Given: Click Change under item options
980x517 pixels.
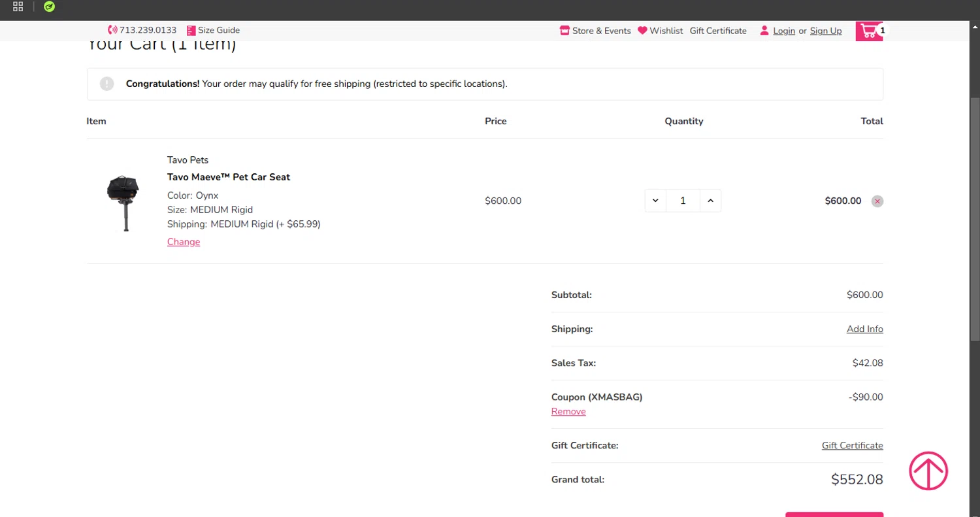Looking at the screenshot, I should [x=184, y=242].
